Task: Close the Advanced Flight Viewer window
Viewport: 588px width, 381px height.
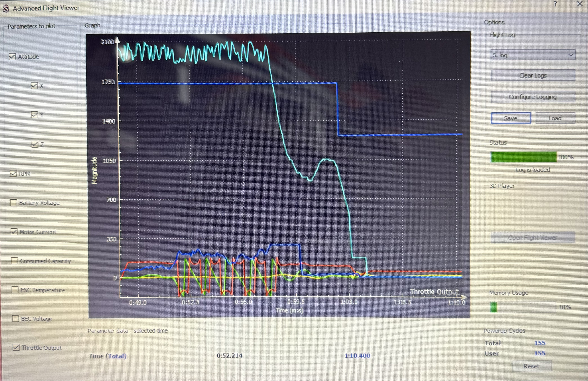Action: tap(580, 4)
